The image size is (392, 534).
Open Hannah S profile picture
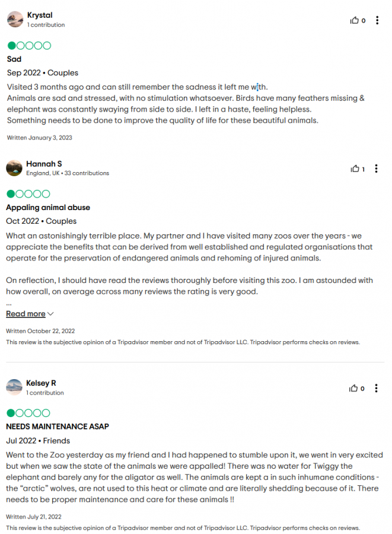[15, 168]
